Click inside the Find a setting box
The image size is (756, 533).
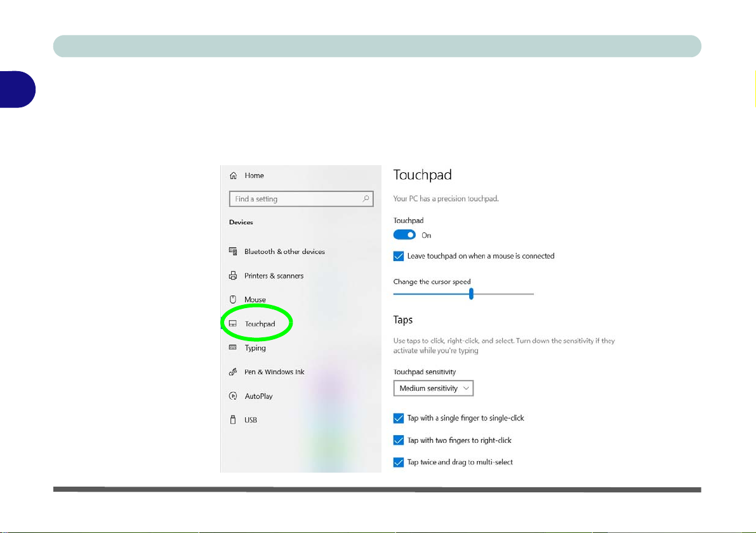coord(302,199)
